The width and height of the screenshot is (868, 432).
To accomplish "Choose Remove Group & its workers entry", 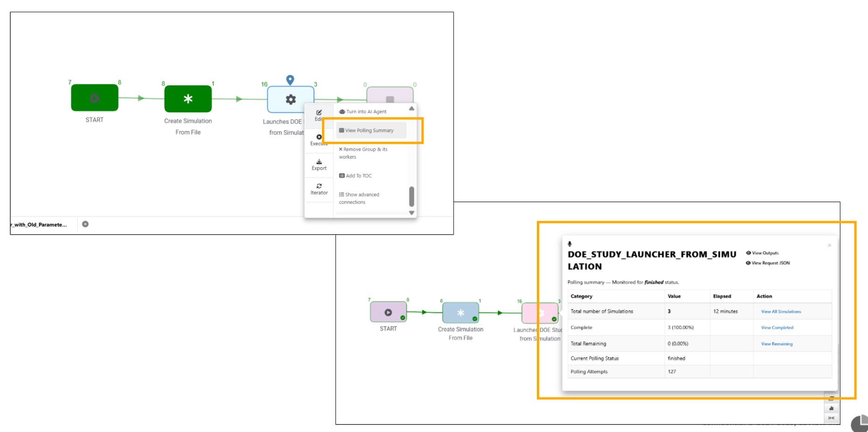I will 363,153.
